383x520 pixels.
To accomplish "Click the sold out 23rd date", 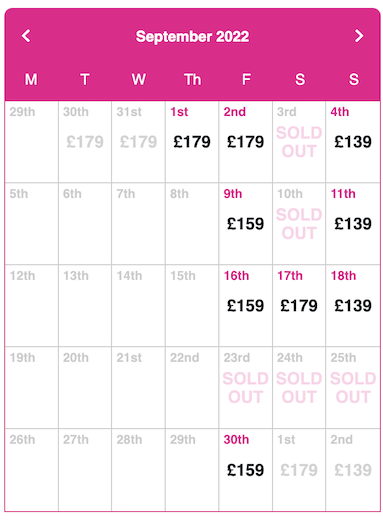I will coord(246,388).
